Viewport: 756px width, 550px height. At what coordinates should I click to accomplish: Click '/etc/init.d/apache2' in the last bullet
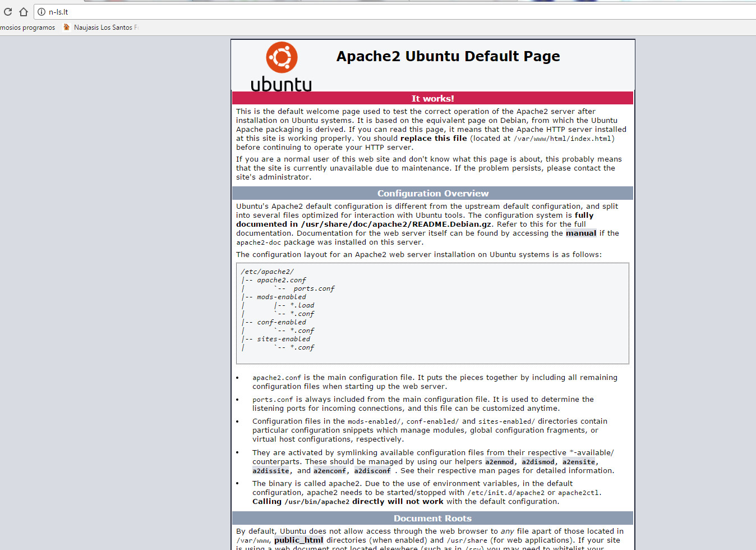pos(506,493)
